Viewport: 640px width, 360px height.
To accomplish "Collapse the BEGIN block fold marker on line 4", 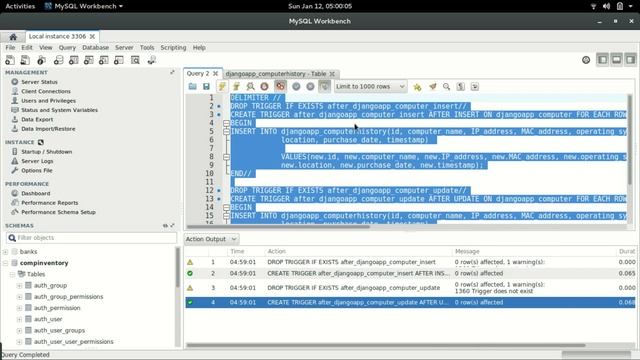I will (x=226, y=123).
